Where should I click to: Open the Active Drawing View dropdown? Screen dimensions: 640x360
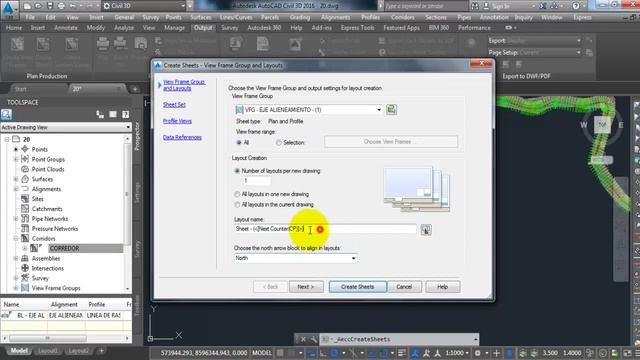tap(66, 127)
